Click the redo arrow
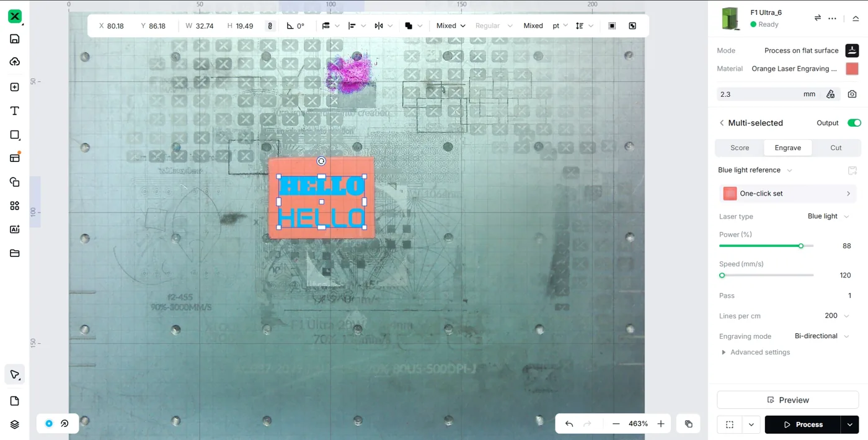Image resolution: width=868 pixels, height=440 pixels. click(x=588, y=424)
